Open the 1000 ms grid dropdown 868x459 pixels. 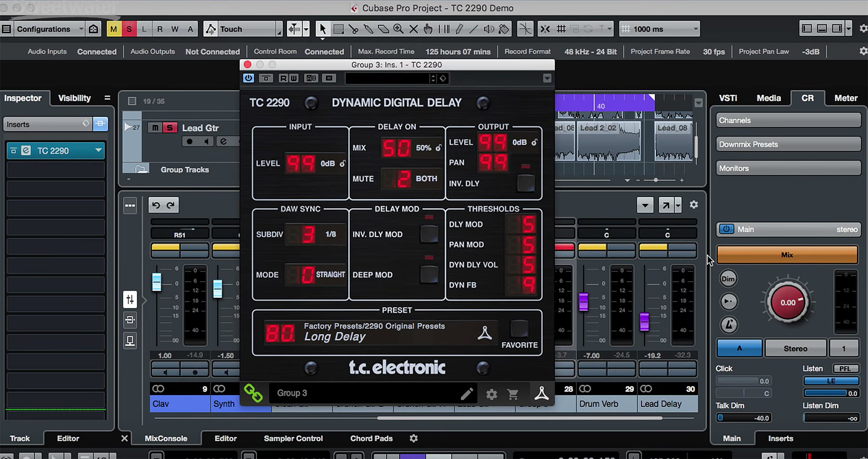click(x=659, y=29)
